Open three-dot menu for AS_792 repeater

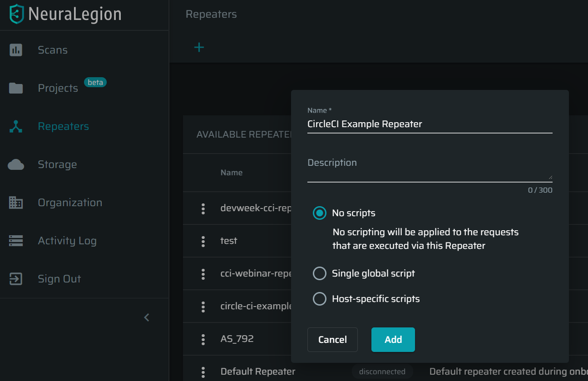(203, 339)
